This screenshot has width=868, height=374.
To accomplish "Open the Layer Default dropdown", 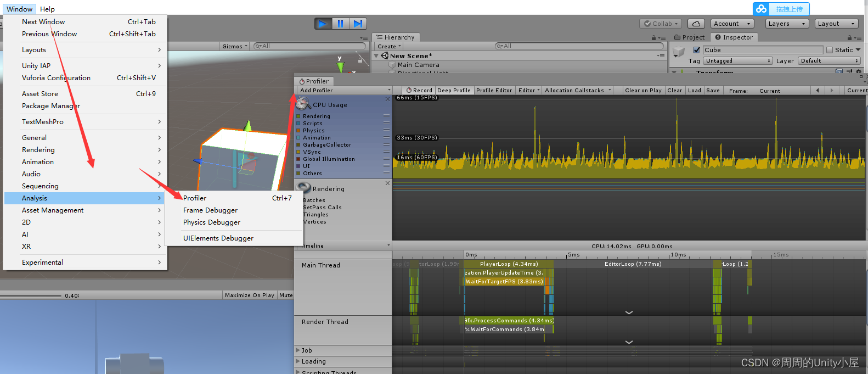I will click(x=829, y=61).
